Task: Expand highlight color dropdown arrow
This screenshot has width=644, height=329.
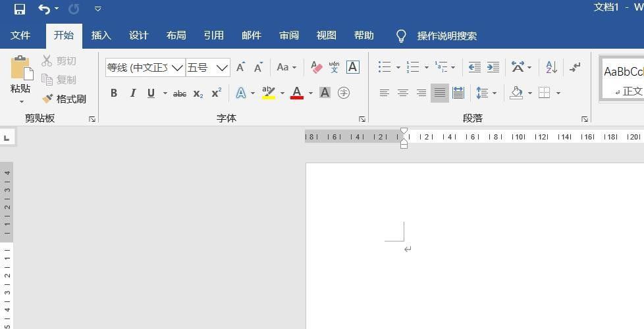Action: point(282,93)
